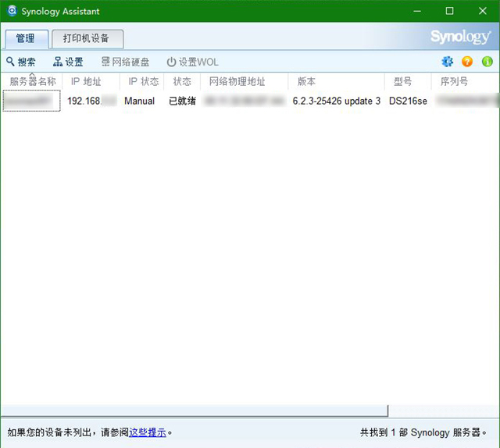
Task: Sort by 序列号 column header
Action: point(466,81)
